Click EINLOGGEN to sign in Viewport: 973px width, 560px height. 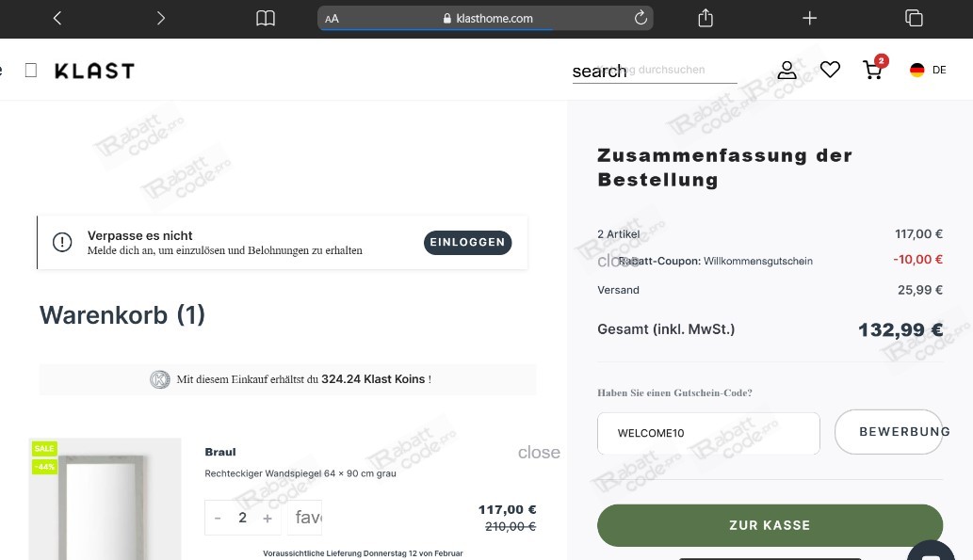click(467, 242)
